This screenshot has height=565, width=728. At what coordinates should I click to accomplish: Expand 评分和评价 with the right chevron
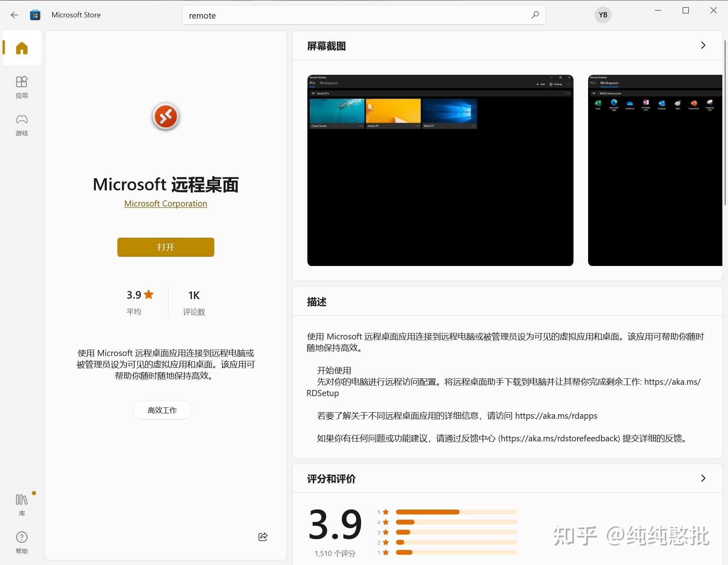[703, 478]
